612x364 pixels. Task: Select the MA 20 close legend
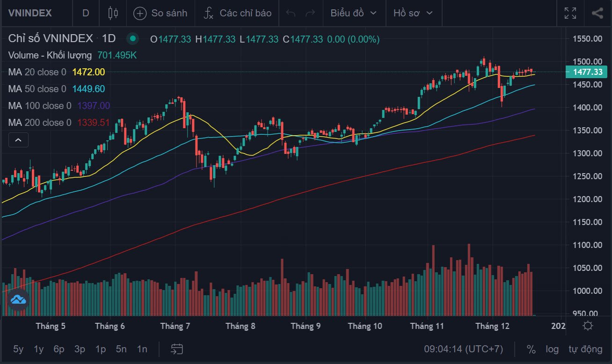[x=37, y=72]
